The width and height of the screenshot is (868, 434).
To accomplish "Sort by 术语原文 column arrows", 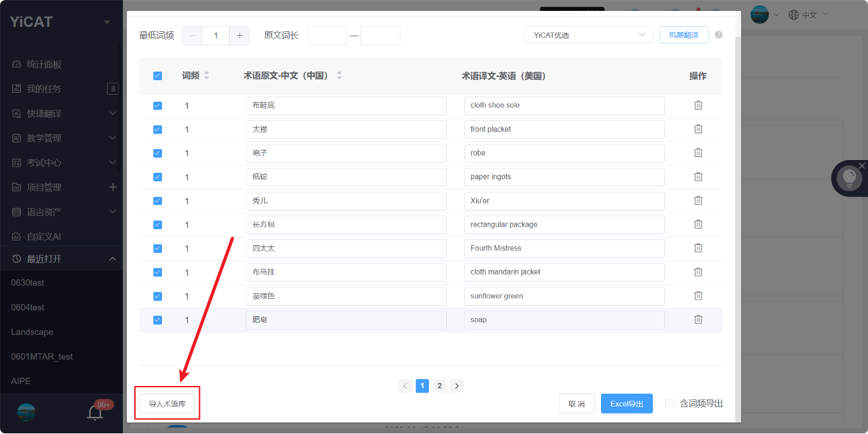I will 339,76.
